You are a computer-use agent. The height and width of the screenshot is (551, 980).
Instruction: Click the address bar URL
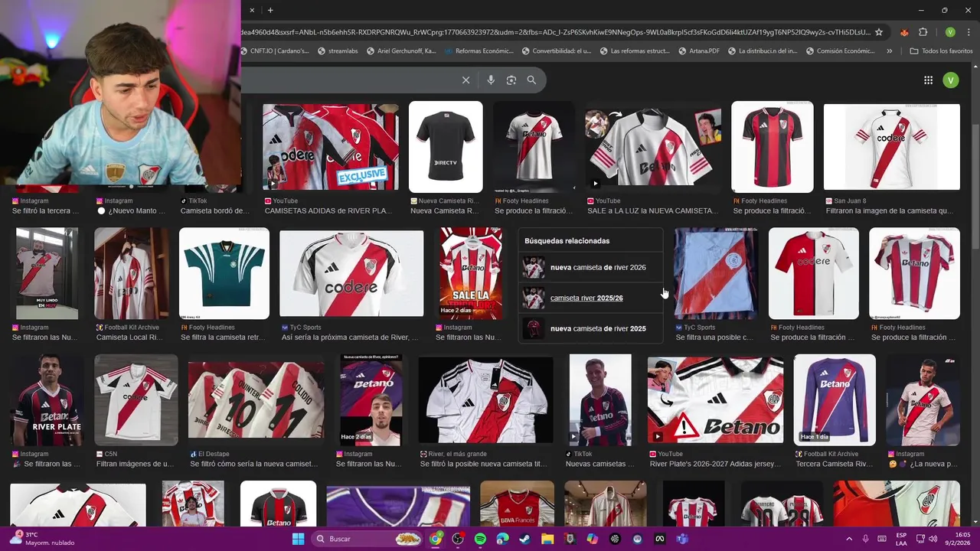pyautogui.click(x=555, y=32)
